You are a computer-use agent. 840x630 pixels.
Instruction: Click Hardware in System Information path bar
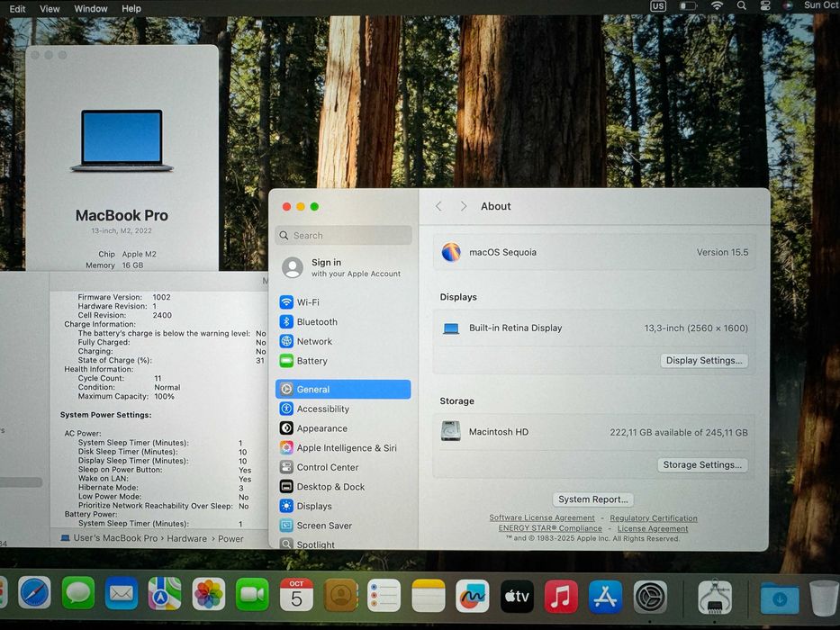(x=186, y=539)
